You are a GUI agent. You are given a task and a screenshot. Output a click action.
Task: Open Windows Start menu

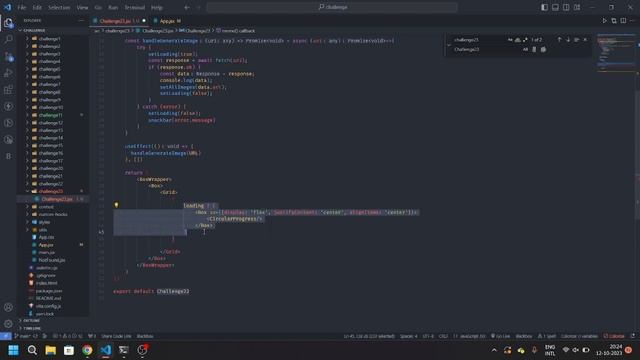click(x=13, y=350)
